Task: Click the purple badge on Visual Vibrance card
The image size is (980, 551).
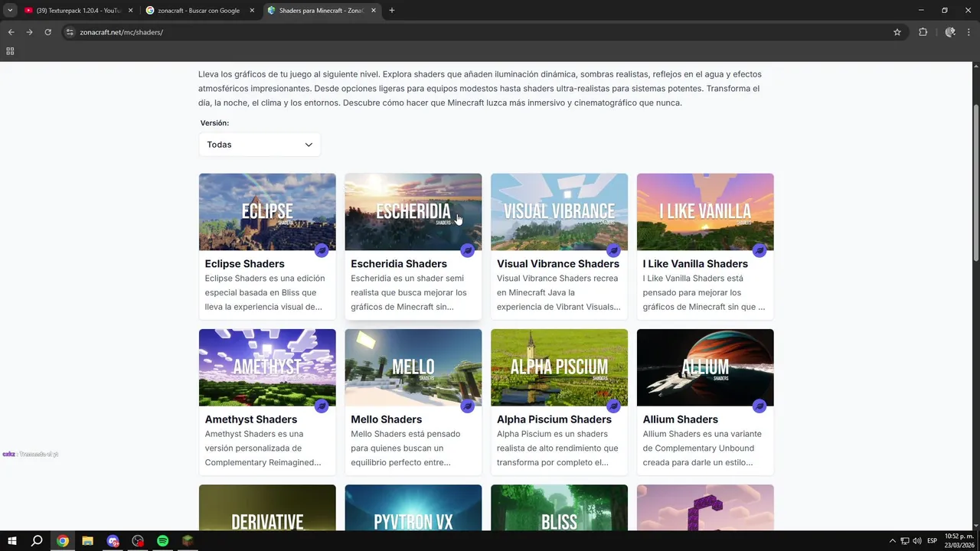Action: point(613,250)
